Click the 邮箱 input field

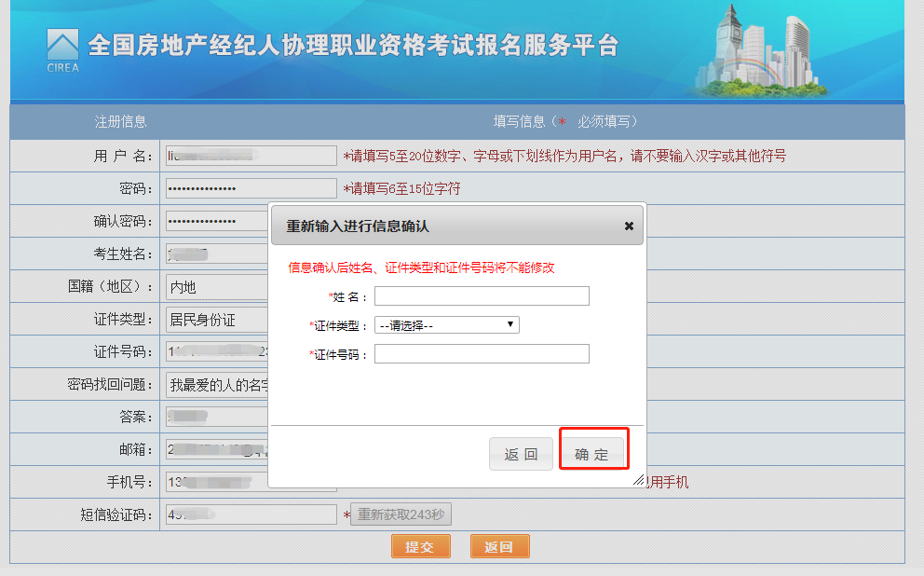(x=214, y=449)
